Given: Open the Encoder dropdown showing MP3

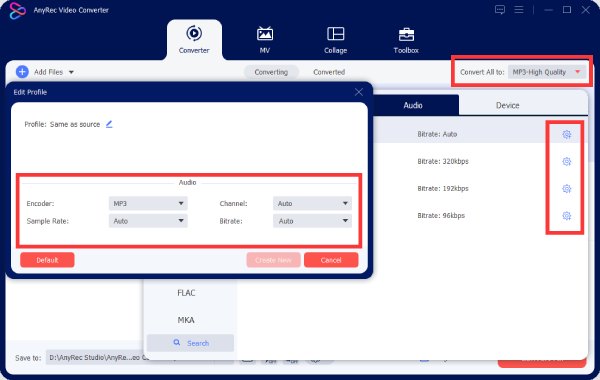Looking at the screenshot, I should pyautogui.click(x=148, y=204).
